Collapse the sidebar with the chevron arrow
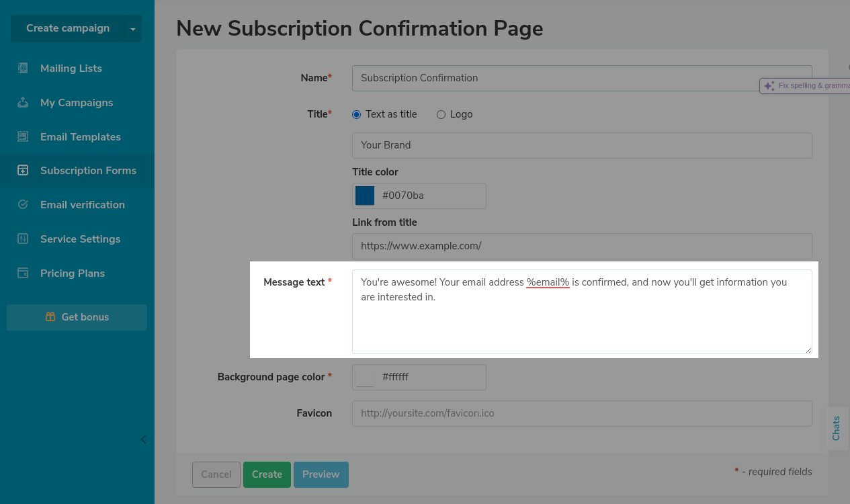The width and height of the screenshot is (850, 504). pyautogui.click(x=143, y=439)
